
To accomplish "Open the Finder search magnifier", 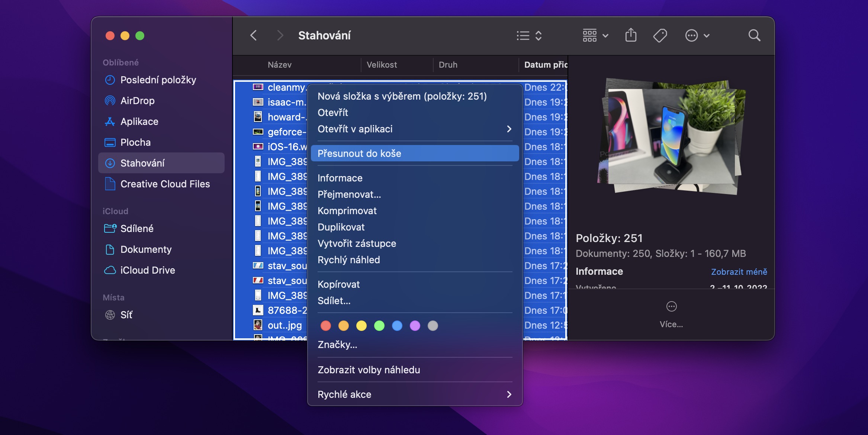I will [x=754, y=36].
